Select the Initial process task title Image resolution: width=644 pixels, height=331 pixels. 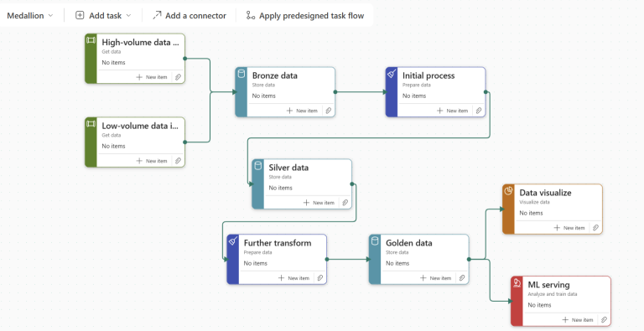pyautogui.click(x=428, y=75)
